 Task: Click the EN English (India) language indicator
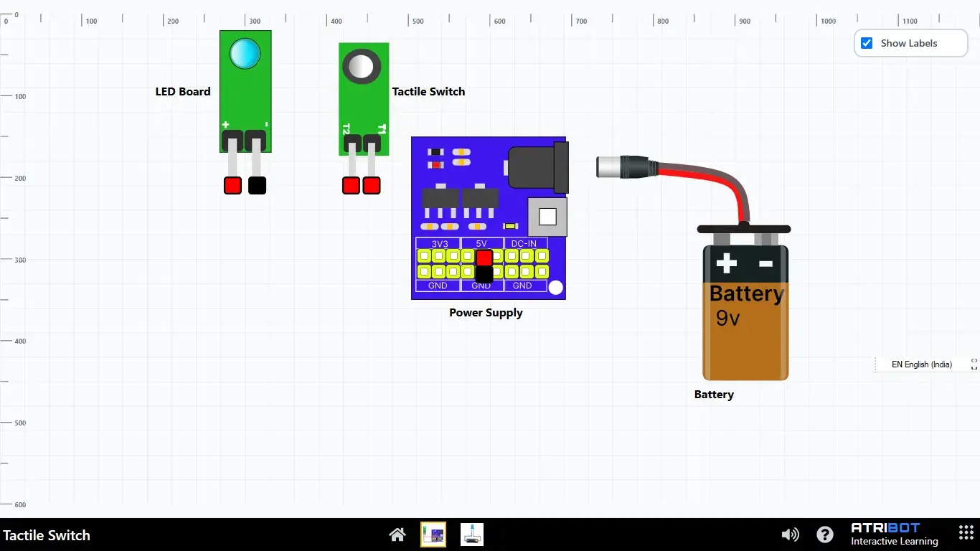tap(922, 364)
